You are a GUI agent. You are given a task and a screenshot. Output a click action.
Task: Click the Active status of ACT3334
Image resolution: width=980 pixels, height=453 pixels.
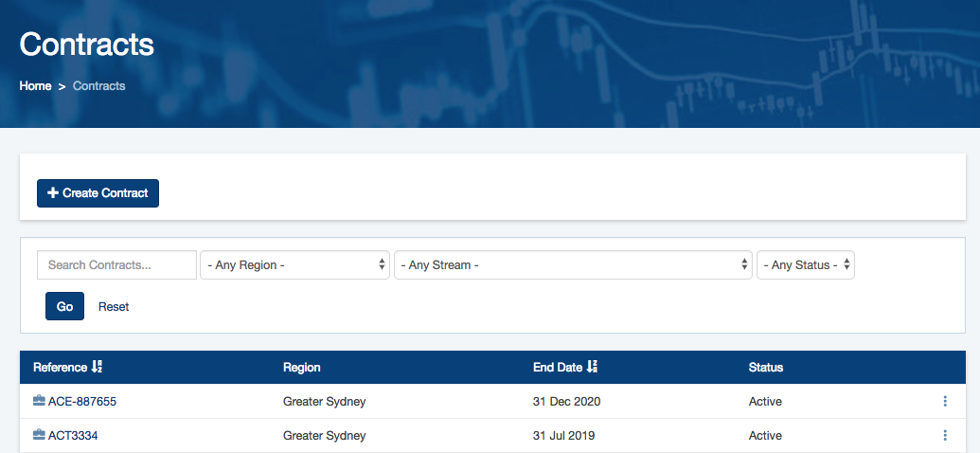coord(765,435)
